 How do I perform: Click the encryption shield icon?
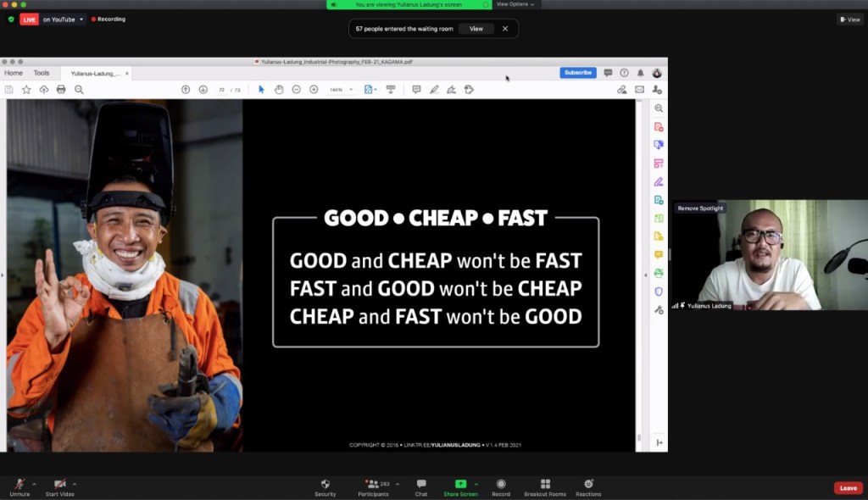[x=11, y=19]
